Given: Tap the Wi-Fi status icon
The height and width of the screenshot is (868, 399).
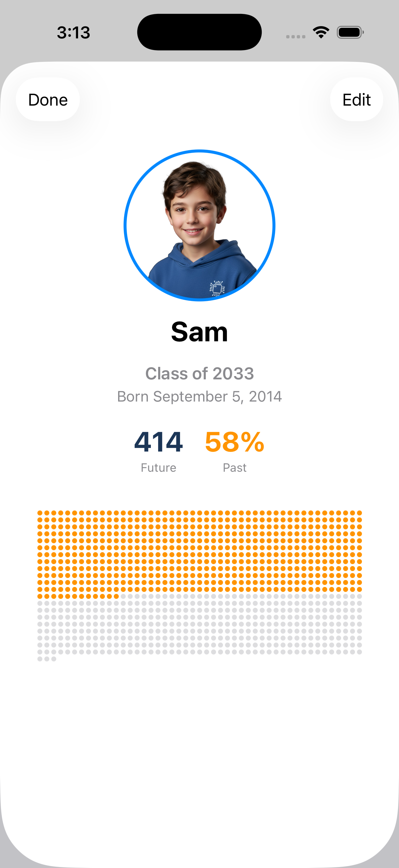Looking at the screenshot, I should (321, 32).
